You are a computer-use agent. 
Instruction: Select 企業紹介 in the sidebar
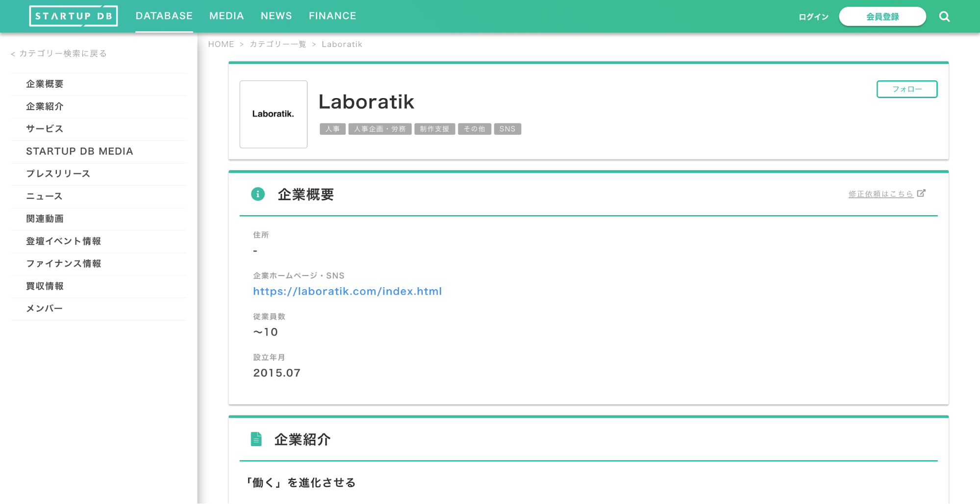pos(99,106)
